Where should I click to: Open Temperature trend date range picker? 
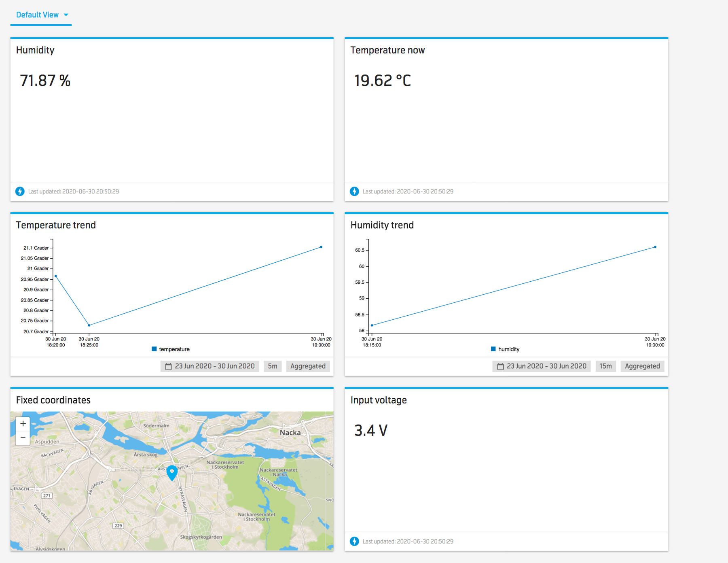210,366
